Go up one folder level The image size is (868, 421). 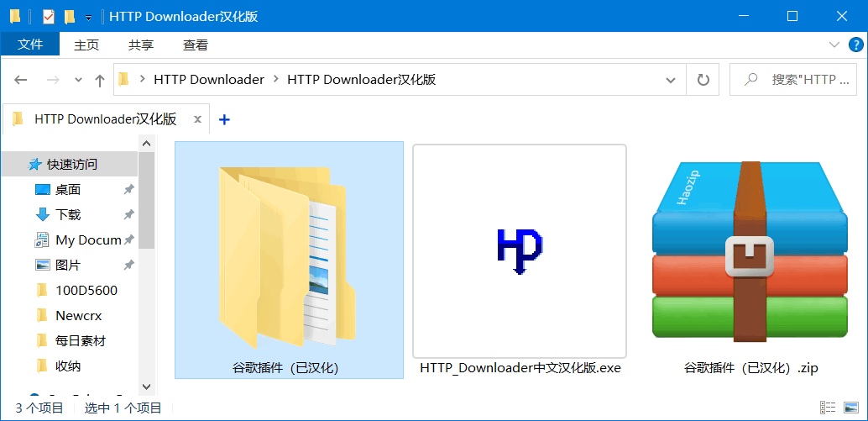pyautogui.click(x=100, y=81)
